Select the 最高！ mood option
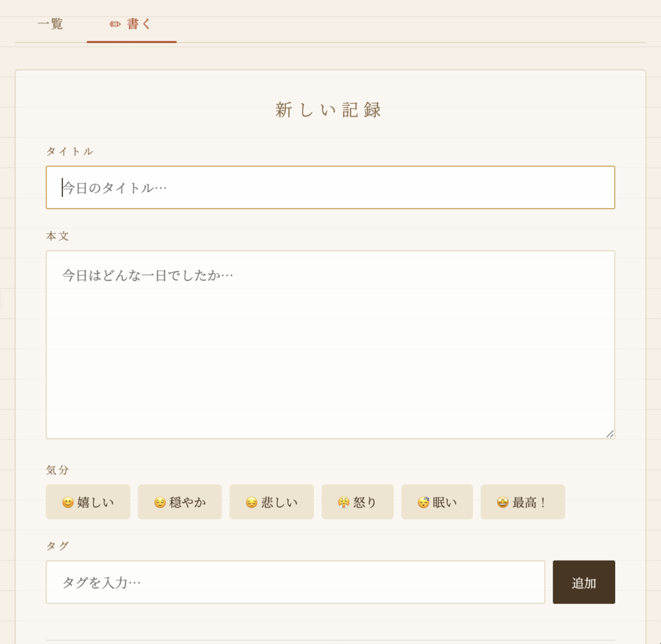This screenshot has height=644, width=661. point(523,502)
